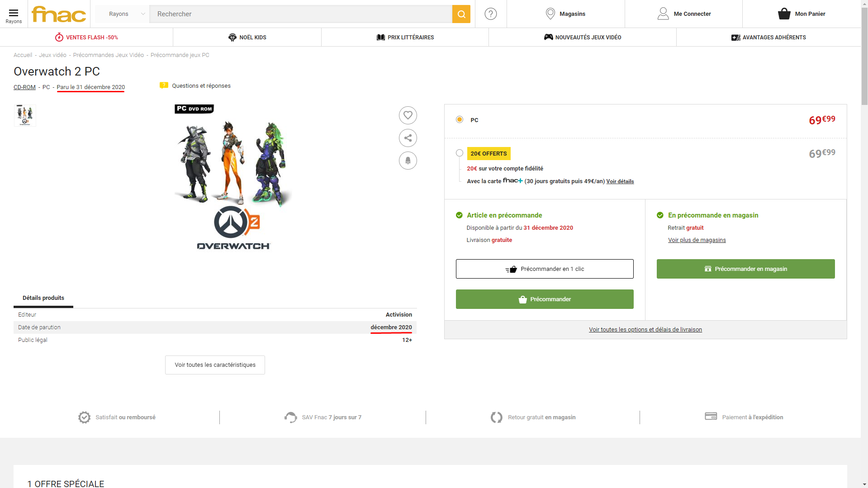Click the Paiement à l'expédition card icon

pos(711,416)
